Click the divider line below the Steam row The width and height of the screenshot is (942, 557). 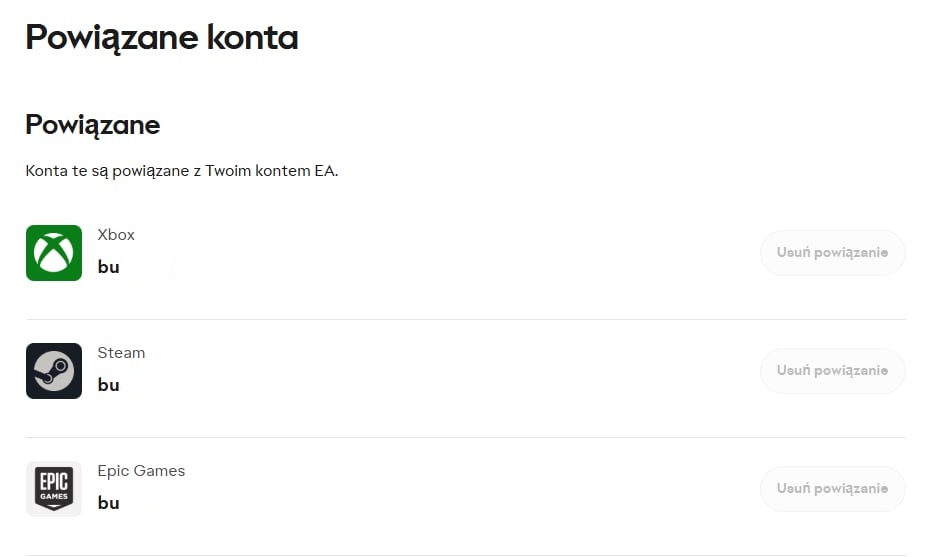coord(465,438)
